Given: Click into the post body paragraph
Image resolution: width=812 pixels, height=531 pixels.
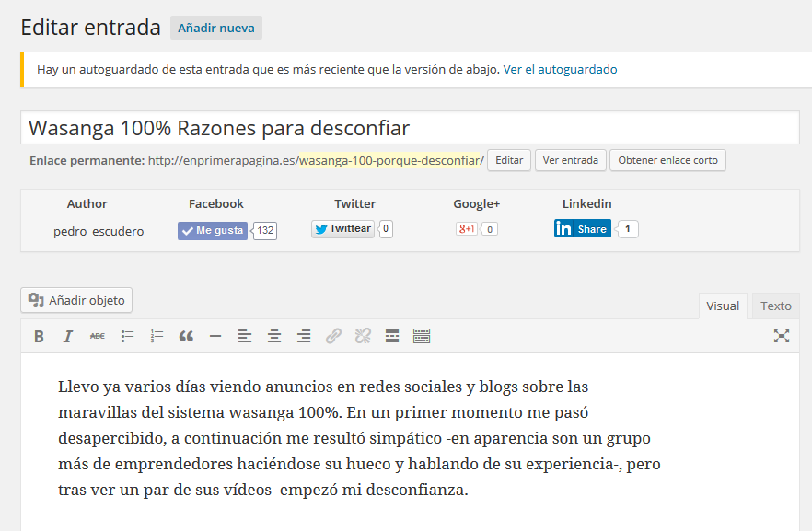Looking at the screenshot, I should [x=359, y=438].
